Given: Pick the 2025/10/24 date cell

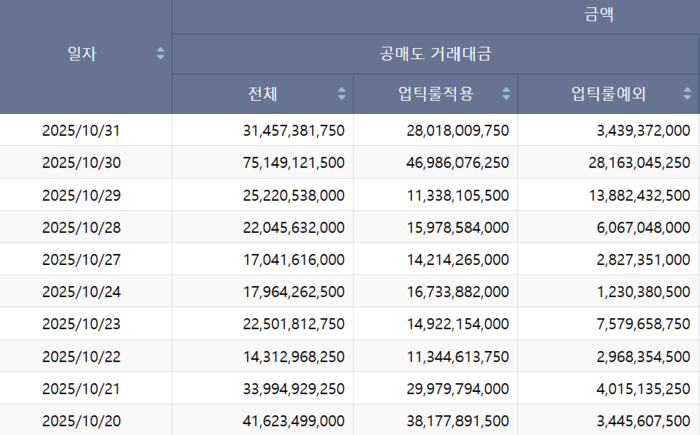Looking at the screenshot, I should pyautogui.click(x=81, y=291).
